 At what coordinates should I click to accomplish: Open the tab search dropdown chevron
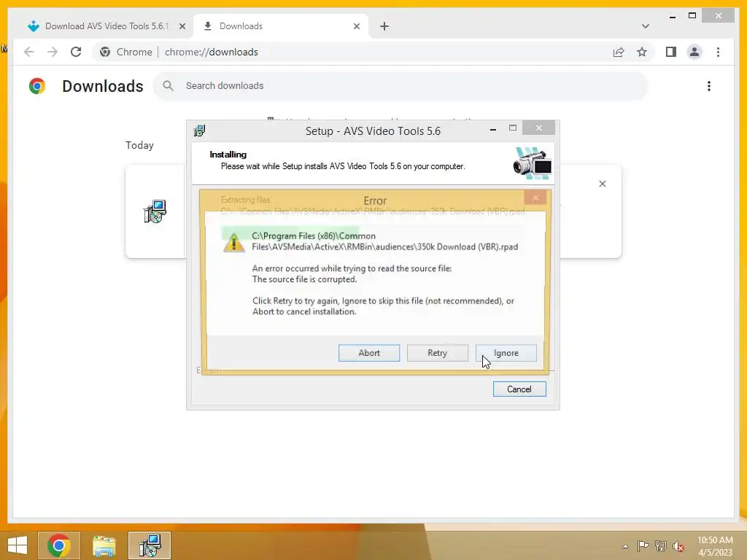tap(645, 26)
